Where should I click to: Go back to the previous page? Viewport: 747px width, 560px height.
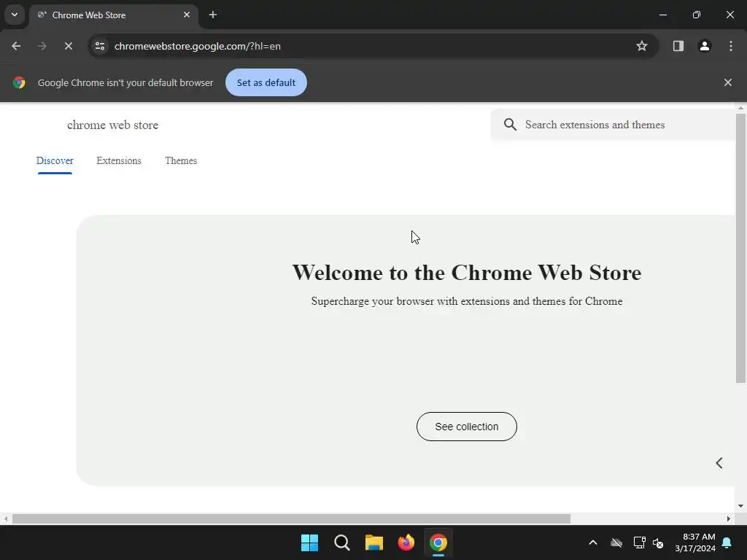(16, 46)
